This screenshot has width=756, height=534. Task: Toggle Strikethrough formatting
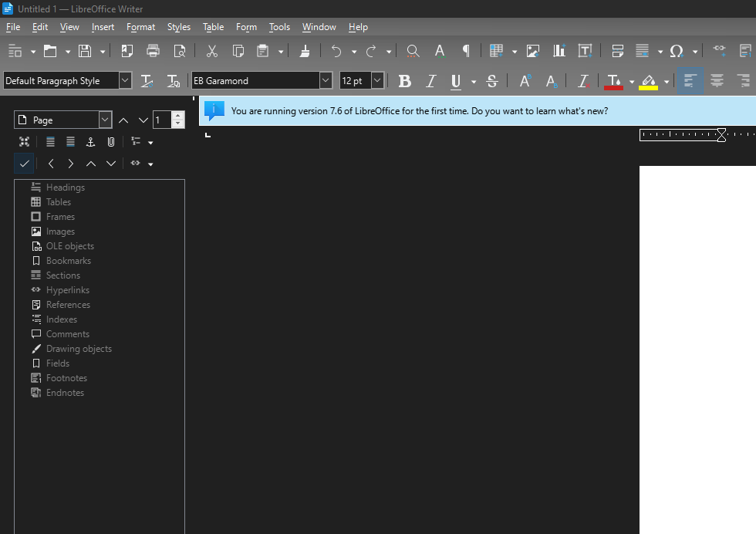click(492, 81)
